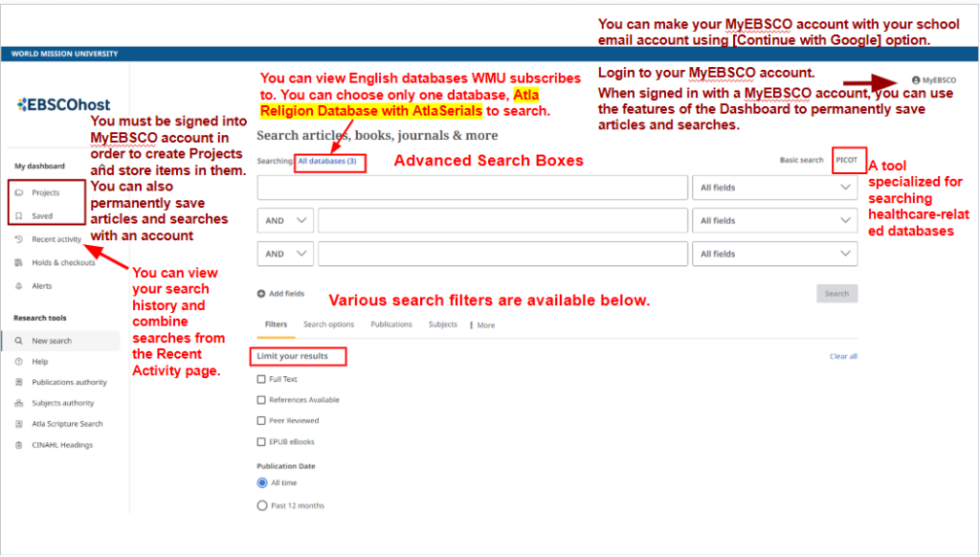Viewport: 980px width, 557px height.
Task: Click the Add fields label
Action: [286, 293]
